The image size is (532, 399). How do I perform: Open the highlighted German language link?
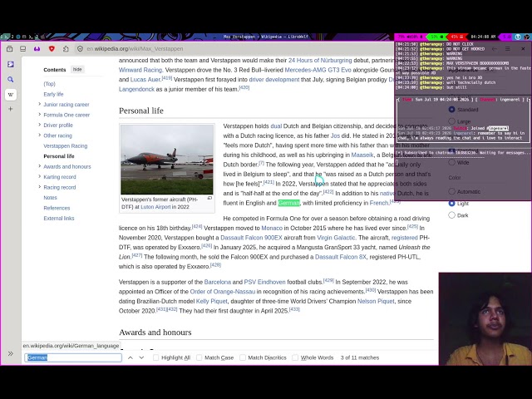(288, 203)
